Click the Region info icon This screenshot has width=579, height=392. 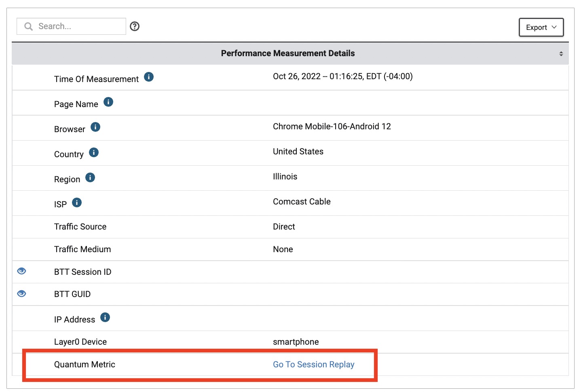click(x=90, y=177)
